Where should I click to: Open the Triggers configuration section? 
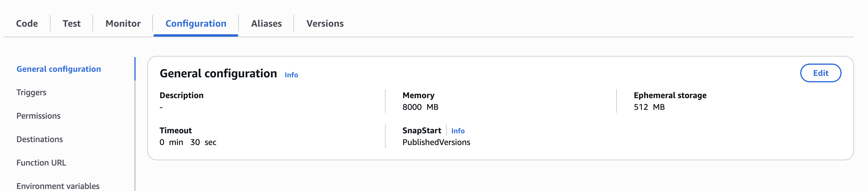31,93
